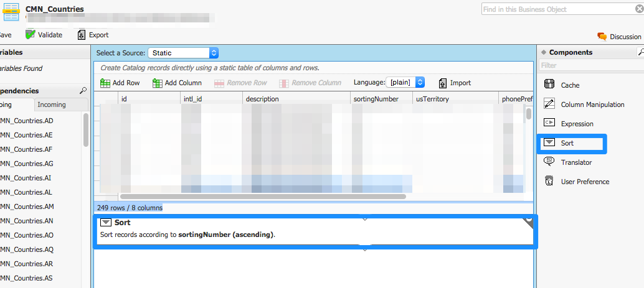Focus the Components Filter field
The width and height of the screenshot is (644, 288).
coord(592,65)
